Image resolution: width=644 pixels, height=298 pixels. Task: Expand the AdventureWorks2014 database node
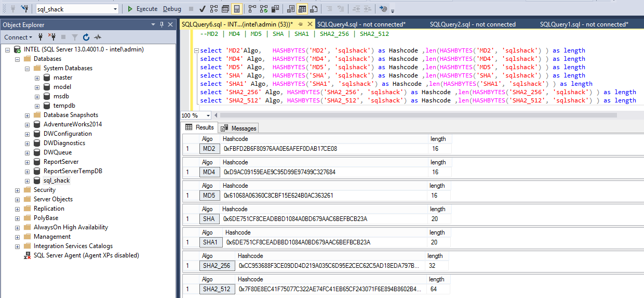tap(27, 124)
